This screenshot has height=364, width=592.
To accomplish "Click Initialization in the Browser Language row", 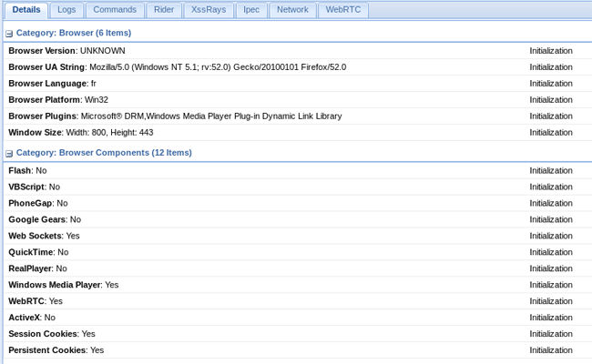I will [551, 84].
